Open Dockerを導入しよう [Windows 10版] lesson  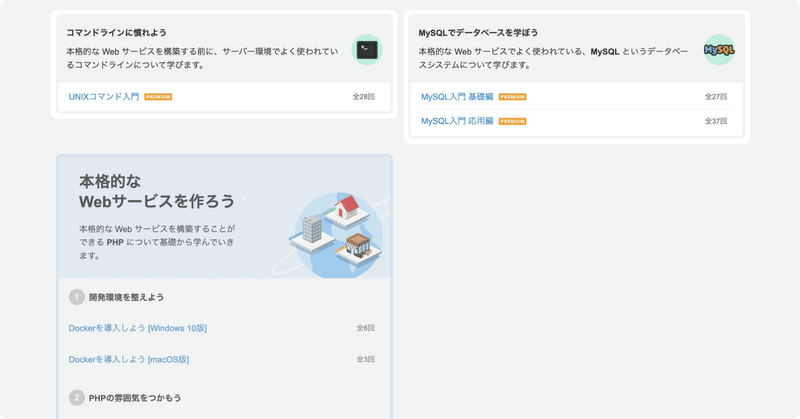(138, 328)
